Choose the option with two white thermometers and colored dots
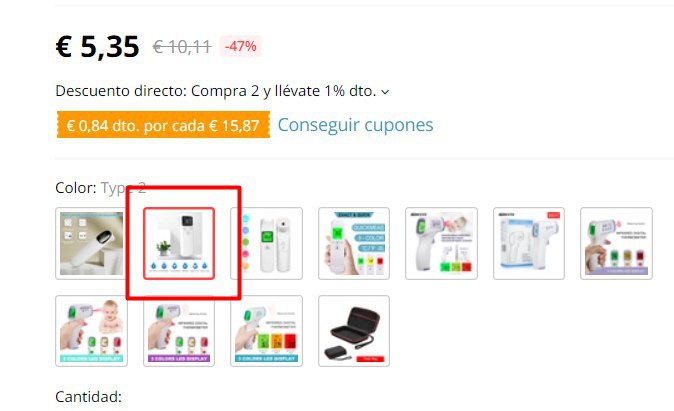Viewport: 674px width, 411px height. [x=267, y=243]
